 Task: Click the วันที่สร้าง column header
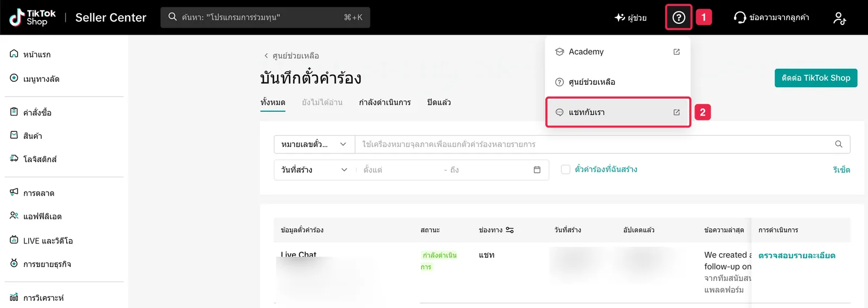(x=567, y=230)
